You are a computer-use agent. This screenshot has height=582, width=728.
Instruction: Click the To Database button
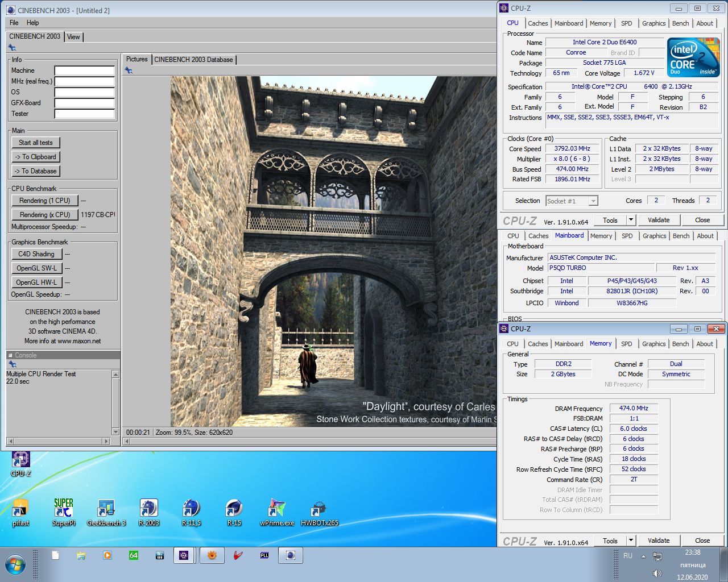coord(36,171)
